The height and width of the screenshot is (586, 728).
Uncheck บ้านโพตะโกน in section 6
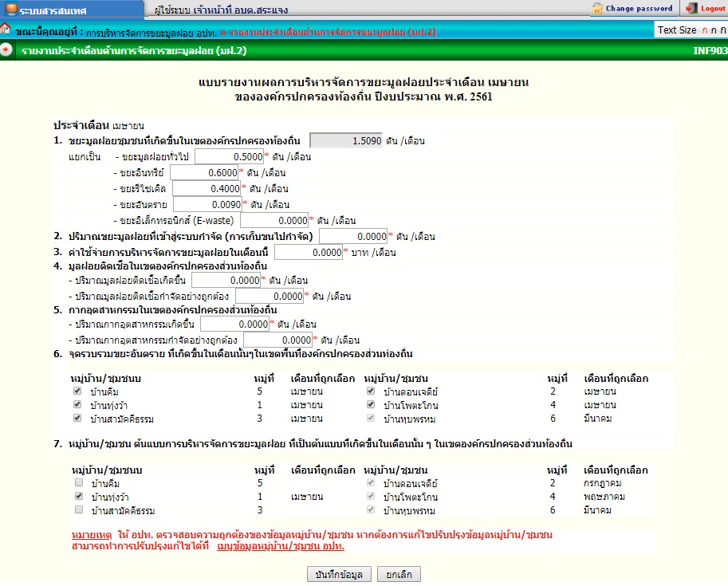371,404
